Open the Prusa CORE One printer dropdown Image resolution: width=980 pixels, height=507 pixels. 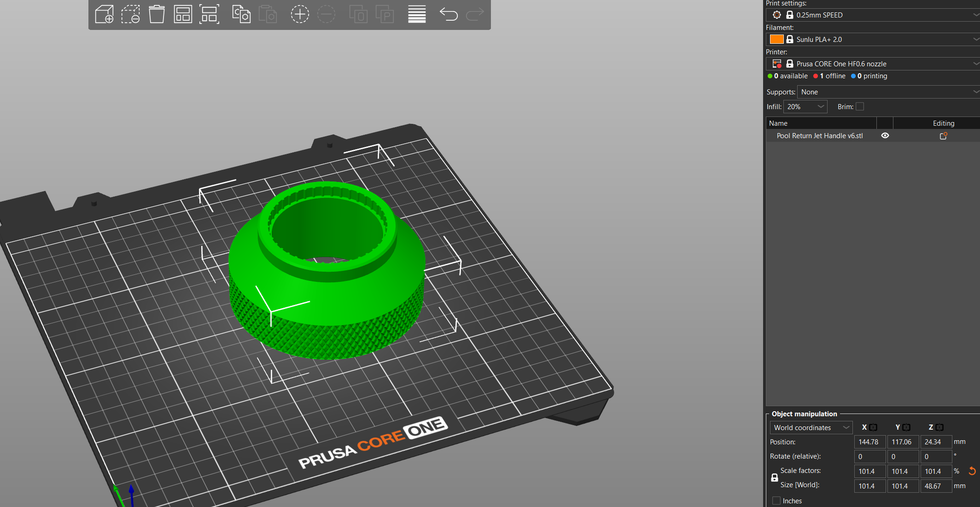pyautogui.click(x=873, y=64)
